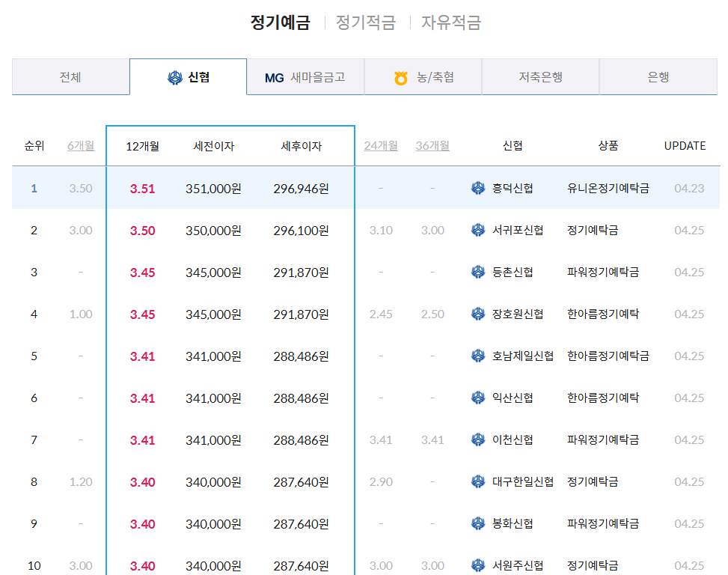This screenshot has width=728, height=575.
Task: Open the 서귀포신협 name
Action: [518, 230]
